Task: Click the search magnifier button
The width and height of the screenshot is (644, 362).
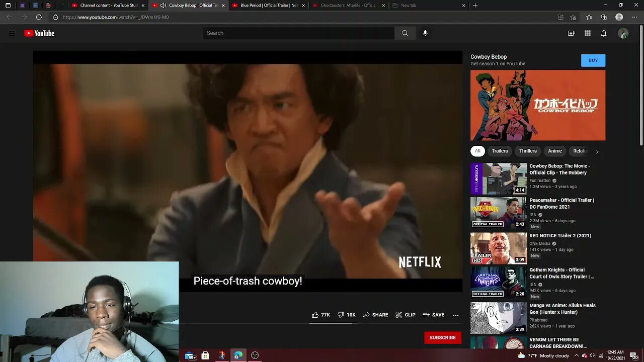Action: (405, 33)
